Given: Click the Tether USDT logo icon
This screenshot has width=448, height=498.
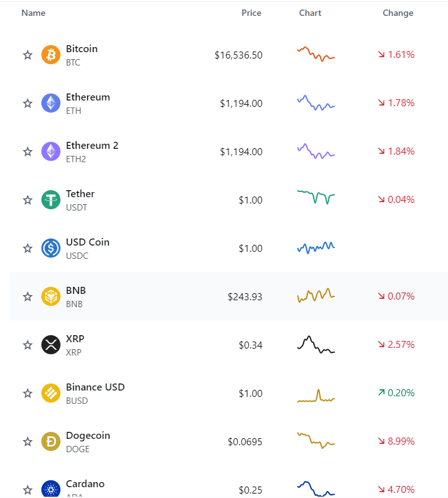Looking at the screenshot, I should [x=51, y=200].
